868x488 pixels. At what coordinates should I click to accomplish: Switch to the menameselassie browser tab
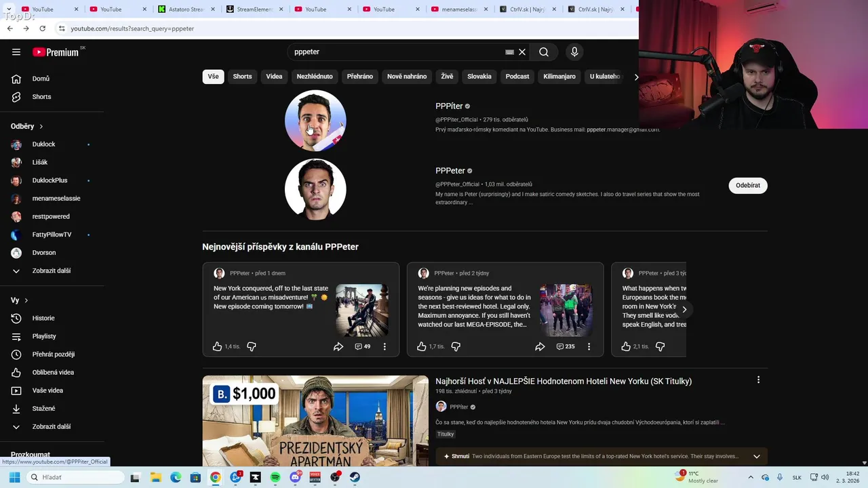tap(459, 9)
